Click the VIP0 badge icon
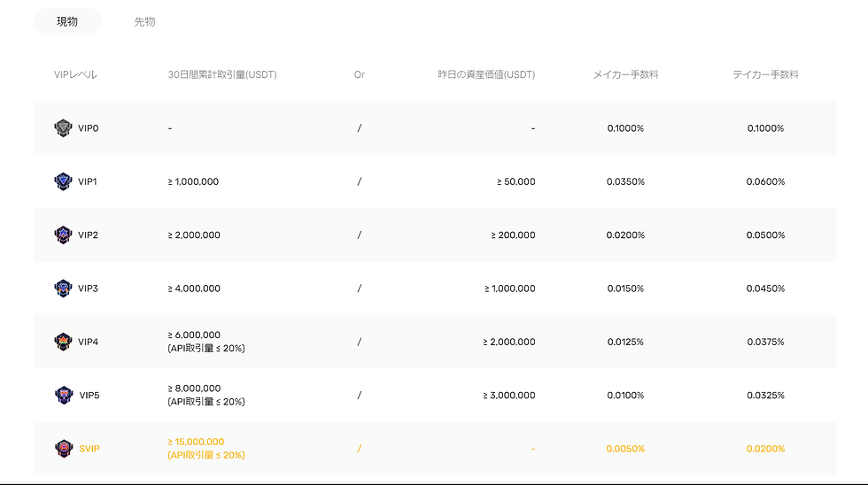The width and height of the screenshot is (868, 485). tap(62, 128)
